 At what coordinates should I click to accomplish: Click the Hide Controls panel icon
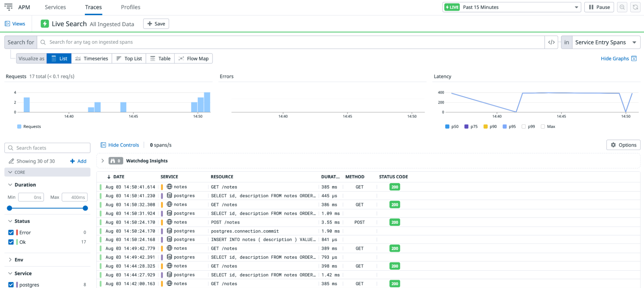103,145
